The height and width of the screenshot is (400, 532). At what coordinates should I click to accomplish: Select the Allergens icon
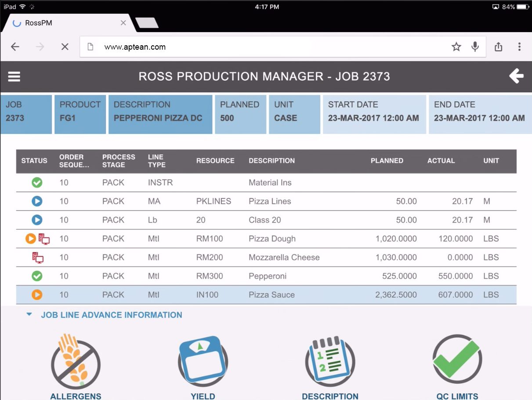click(75, 361)
